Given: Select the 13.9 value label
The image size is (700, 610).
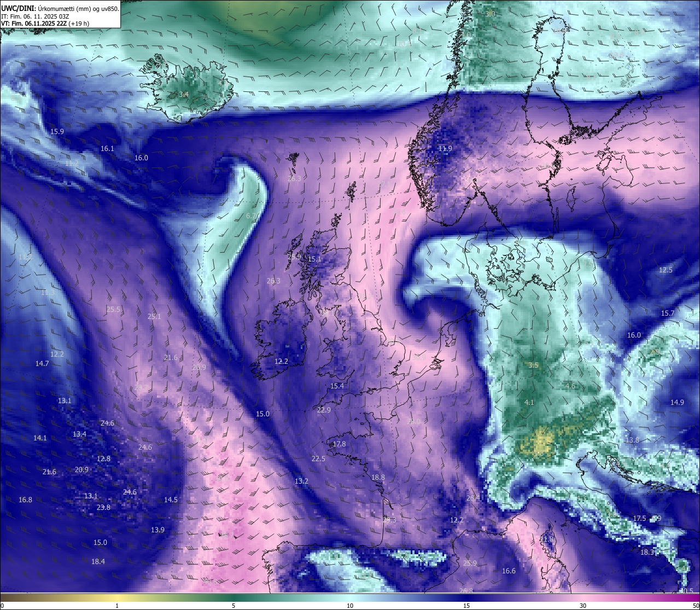Looking at the screenshot, I should tap(157, 530).
